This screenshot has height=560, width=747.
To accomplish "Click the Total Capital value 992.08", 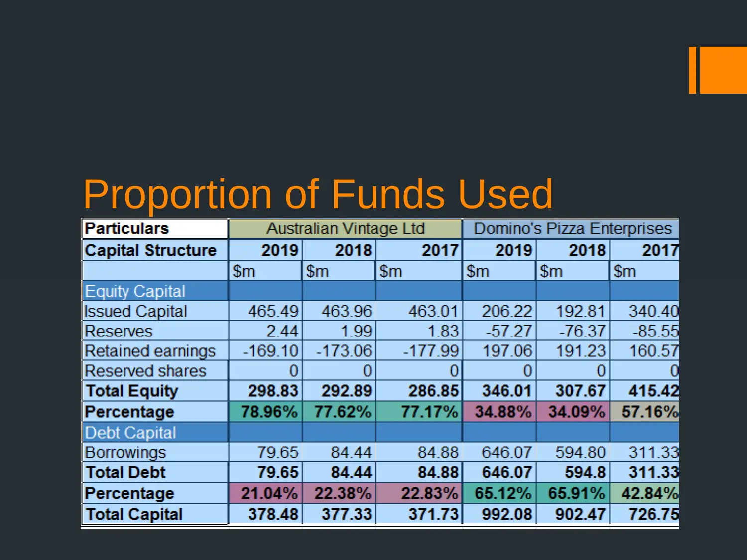I will pos(507,514).
